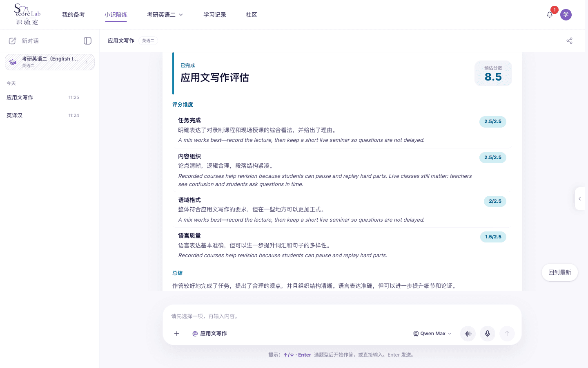Click the 任务完成 dimension title
The height and width of the screenshot is (368, 588).
click(x=189, y=120)
